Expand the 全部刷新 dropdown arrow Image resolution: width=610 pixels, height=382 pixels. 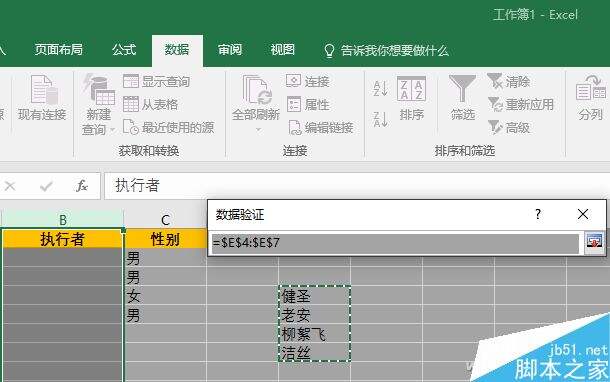tap(257, 130)
